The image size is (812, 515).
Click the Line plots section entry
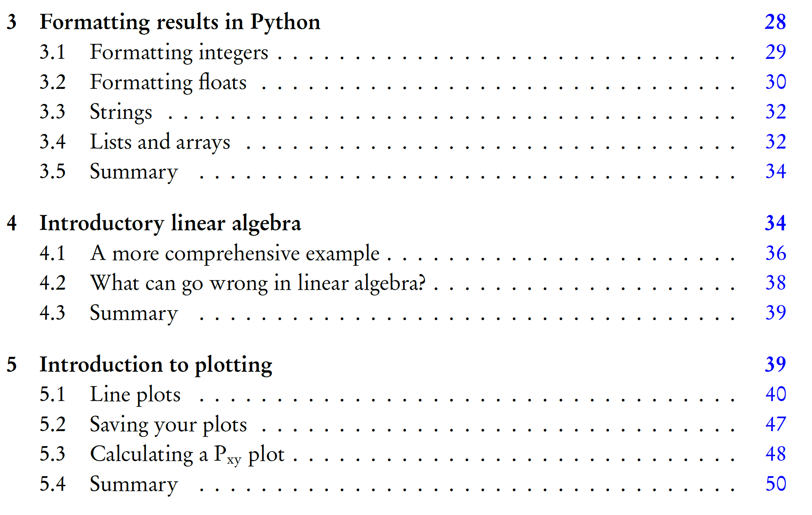135,394
